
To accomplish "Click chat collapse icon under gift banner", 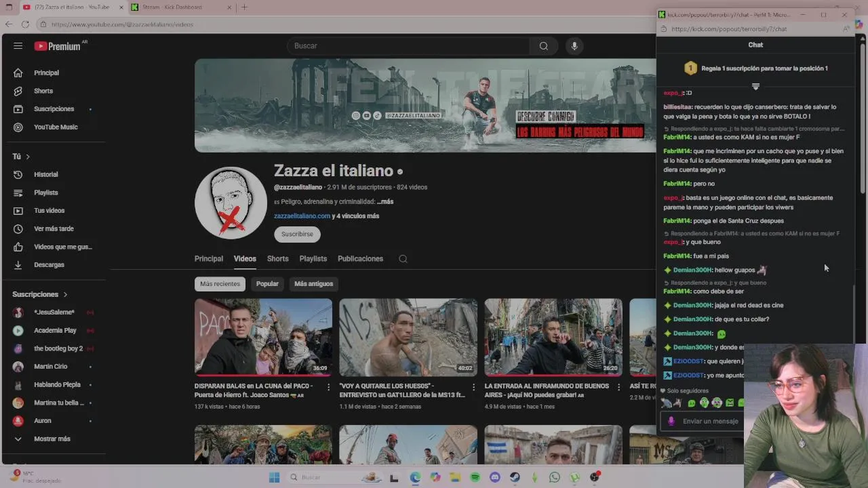I will pyautogui.click(x=755, y=87).
